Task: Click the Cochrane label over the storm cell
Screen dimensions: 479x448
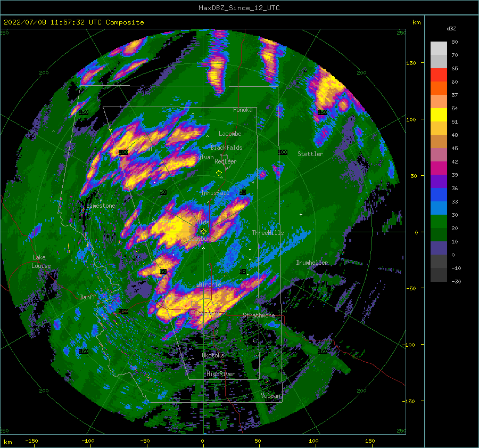Action: coord(174,298)
